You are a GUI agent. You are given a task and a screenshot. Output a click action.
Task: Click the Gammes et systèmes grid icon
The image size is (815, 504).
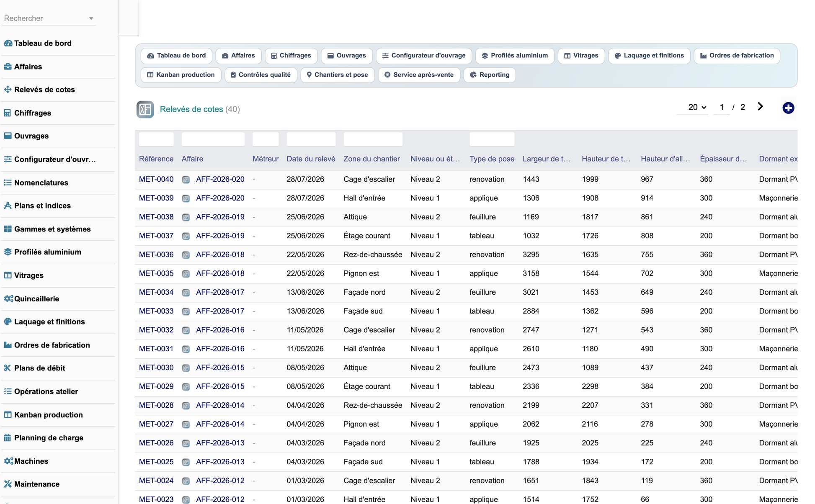tap(8, 229)
